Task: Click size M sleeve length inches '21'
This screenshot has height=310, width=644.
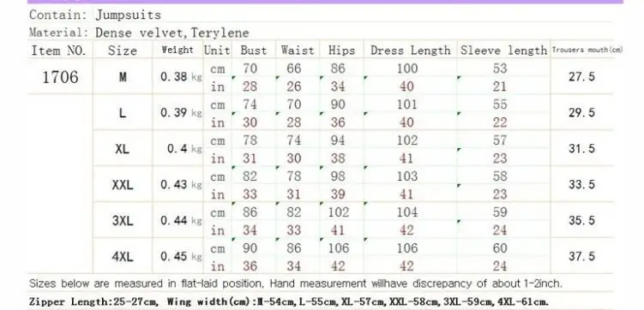Action: (x=500, y=86)
